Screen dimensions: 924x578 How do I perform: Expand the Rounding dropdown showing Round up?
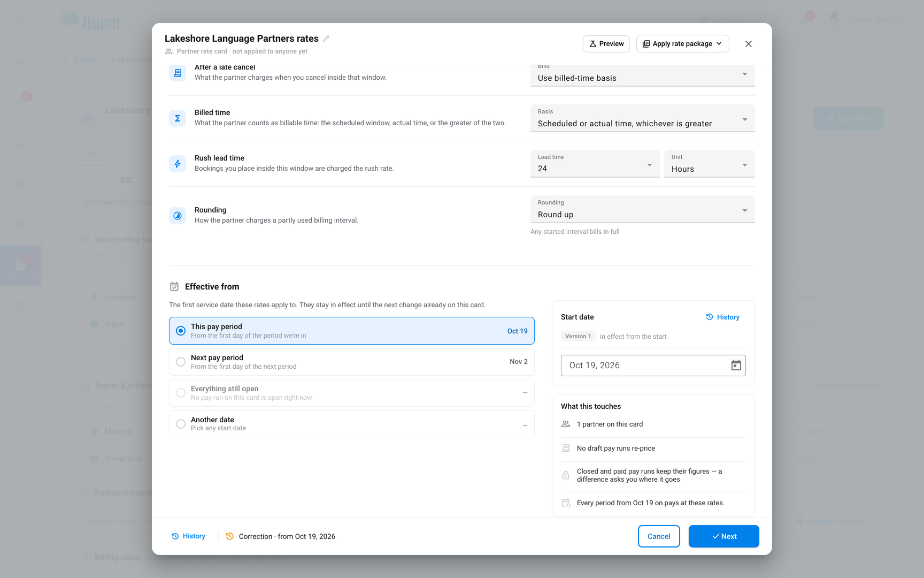(x=642, y=209)
